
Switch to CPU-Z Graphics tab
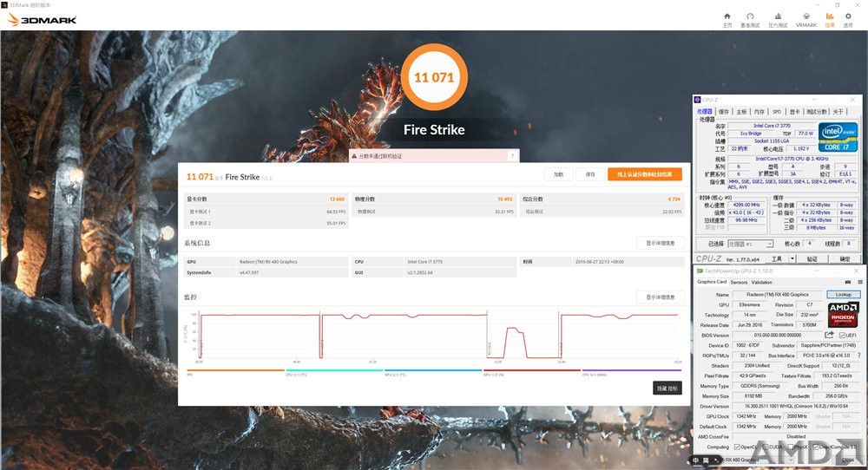pos(795,112)
